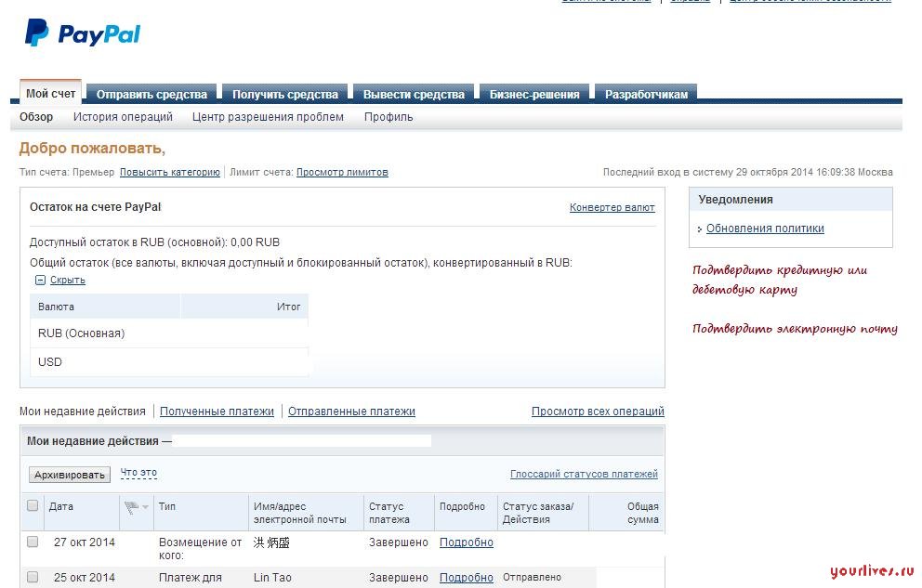Show Отправленные платежи
922x588 pixels.
[x=351, y=412]
